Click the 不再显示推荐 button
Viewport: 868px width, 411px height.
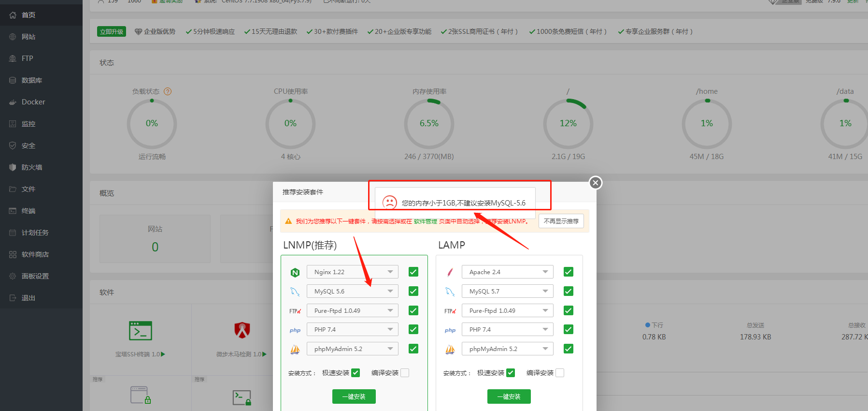(x=561, y=221)
